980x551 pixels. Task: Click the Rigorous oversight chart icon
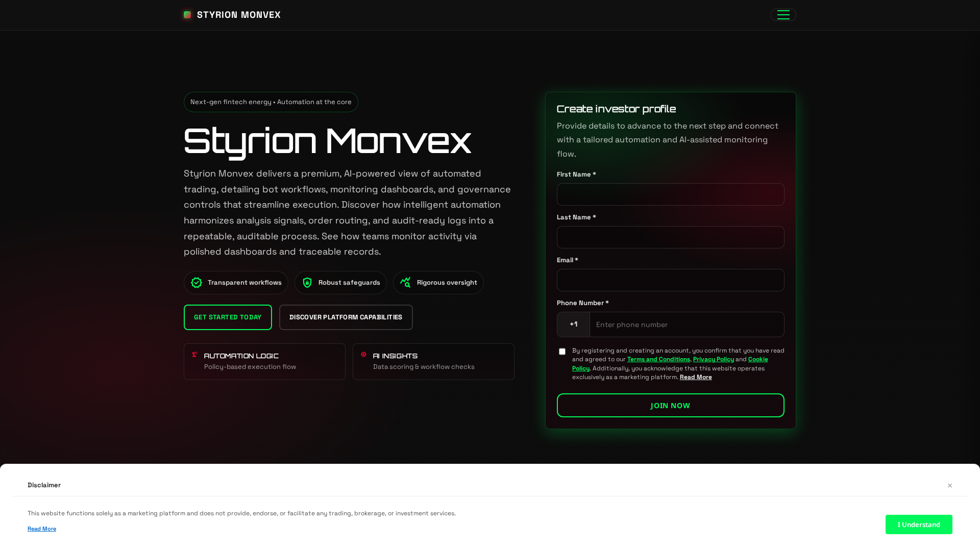[x=405, y=282]
